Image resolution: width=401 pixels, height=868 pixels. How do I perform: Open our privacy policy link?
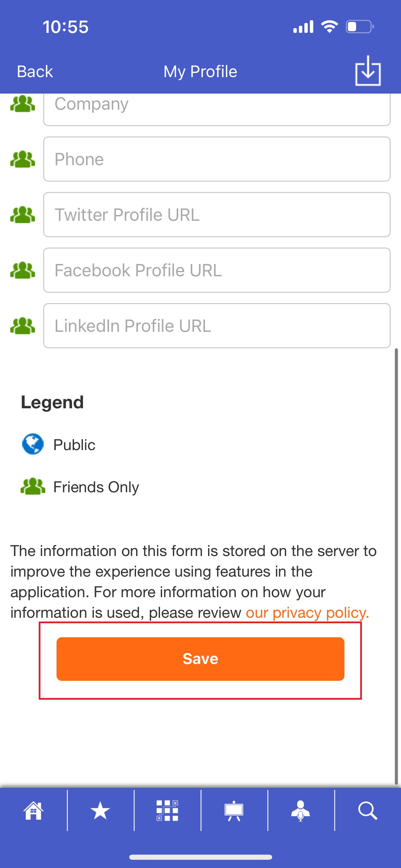(307, 613)
